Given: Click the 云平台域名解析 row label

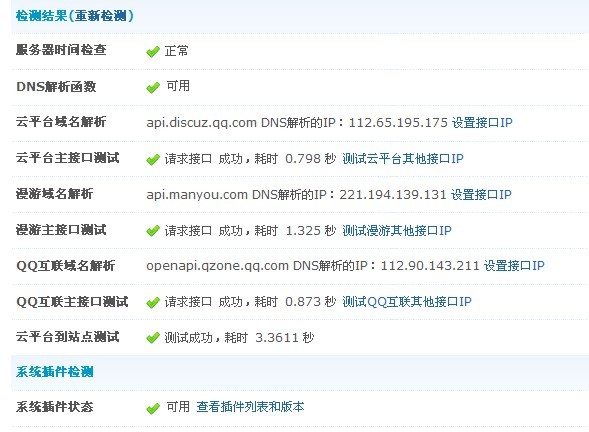Looking at the screenshot, I should point(61,122).
